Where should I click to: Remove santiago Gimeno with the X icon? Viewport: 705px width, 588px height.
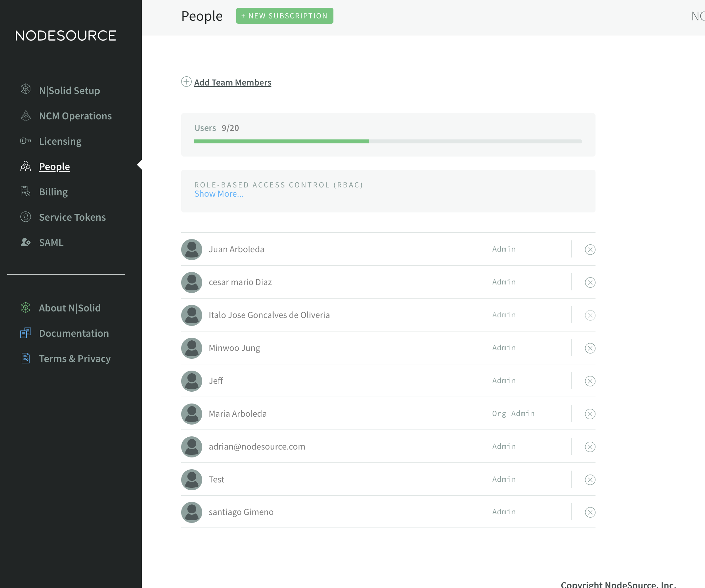click(x=590, y=512)
